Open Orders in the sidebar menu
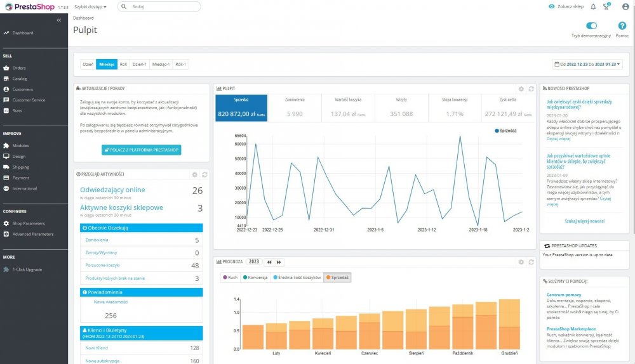 19,68
